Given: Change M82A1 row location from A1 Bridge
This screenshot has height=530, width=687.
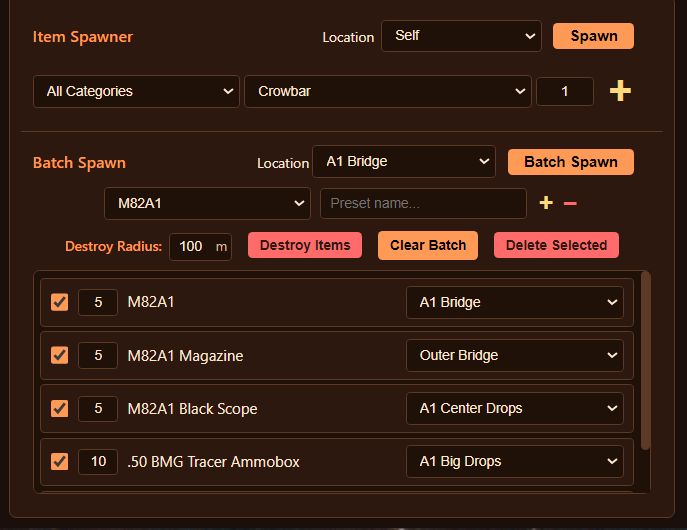Looking at the screenshot, I should pyautogui.click(x=515, y=302).
